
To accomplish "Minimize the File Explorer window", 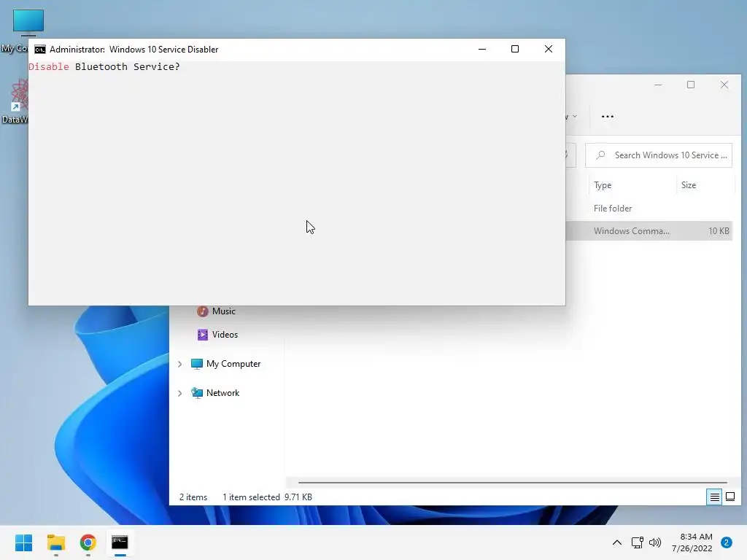I will [658, 85].
